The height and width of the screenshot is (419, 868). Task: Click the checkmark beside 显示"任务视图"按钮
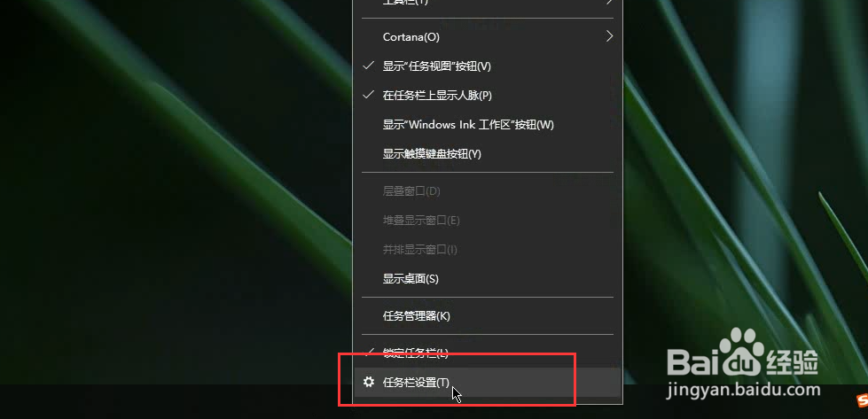click(369, 66)
